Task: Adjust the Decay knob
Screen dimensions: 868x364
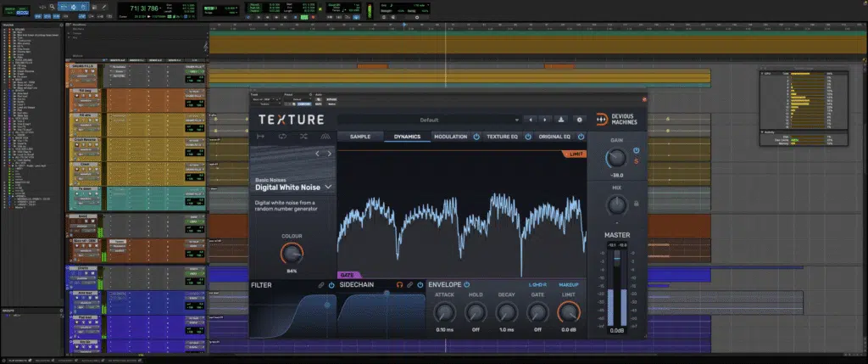Action: point(507,312)
